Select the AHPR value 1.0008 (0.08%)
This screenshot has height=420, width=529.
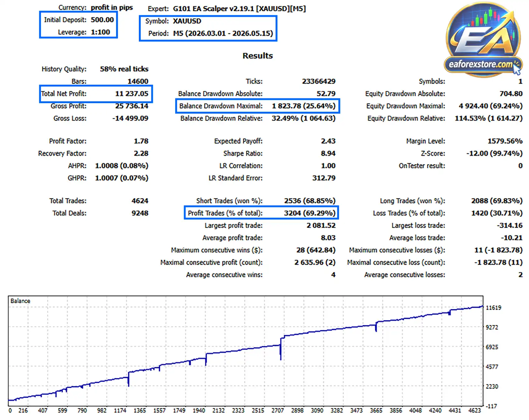coord(122,166)
